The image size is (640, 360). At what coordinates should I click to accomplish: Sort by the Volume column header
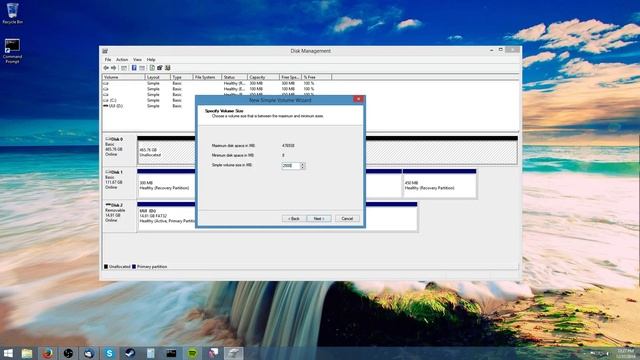[x=123, y=77]
